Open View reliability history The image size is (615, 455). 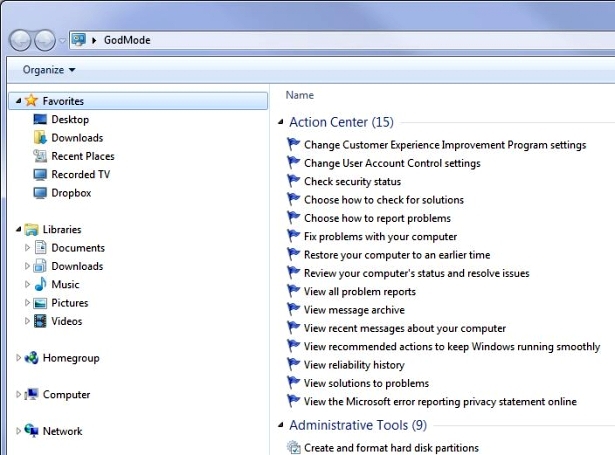(354, 365)
